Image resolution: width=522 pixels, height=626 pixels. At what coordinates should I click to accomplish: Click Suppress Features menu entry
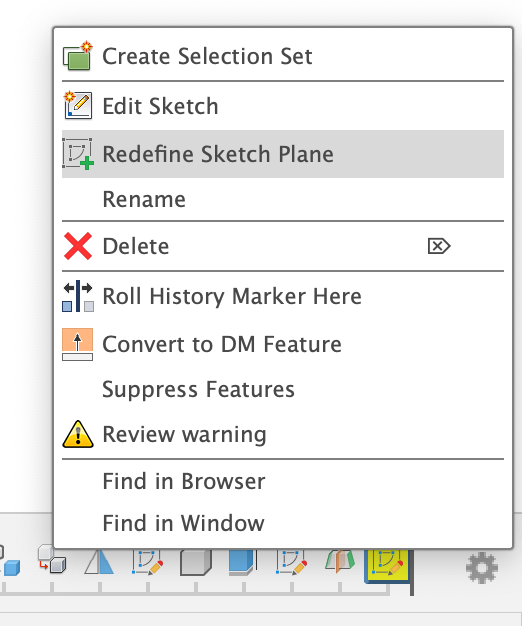[283, 389]
